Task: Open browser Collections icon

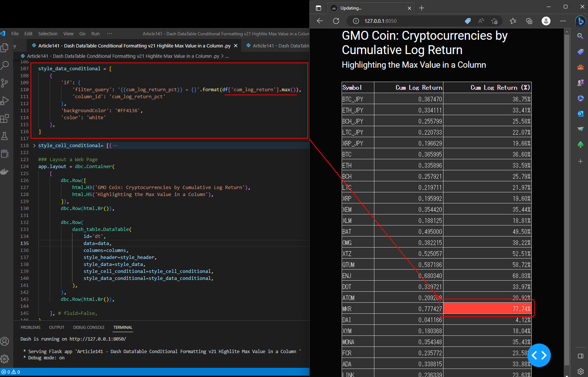Action: (x=529, y=21)
